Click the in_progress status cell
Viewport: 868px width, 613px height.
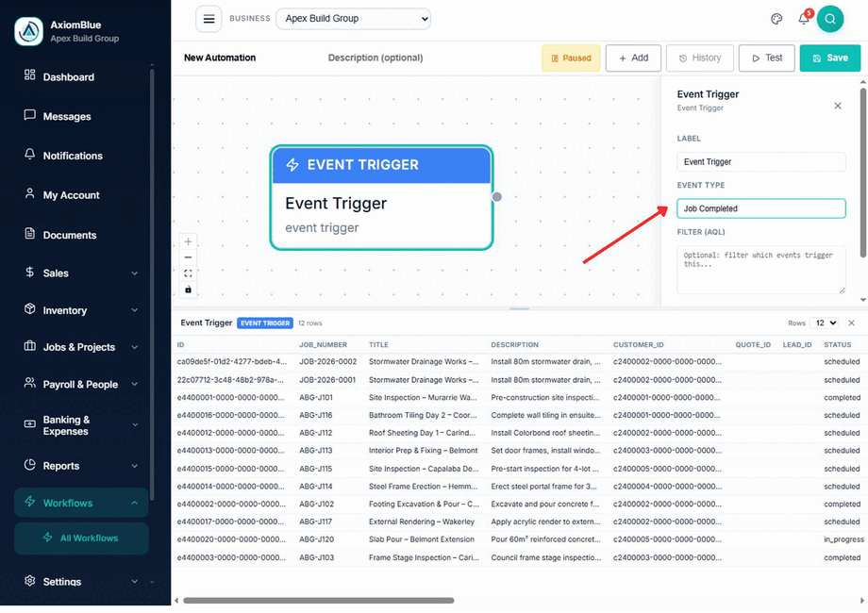pos(843,539)
